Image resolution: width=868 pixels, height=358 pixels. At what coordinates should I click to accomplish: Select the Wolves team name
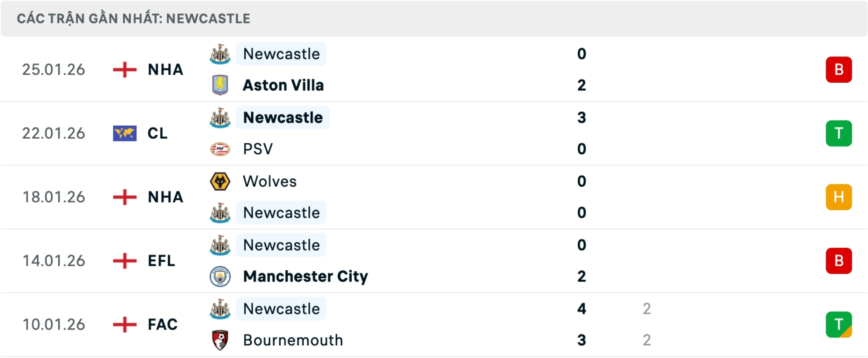point(269,181)
